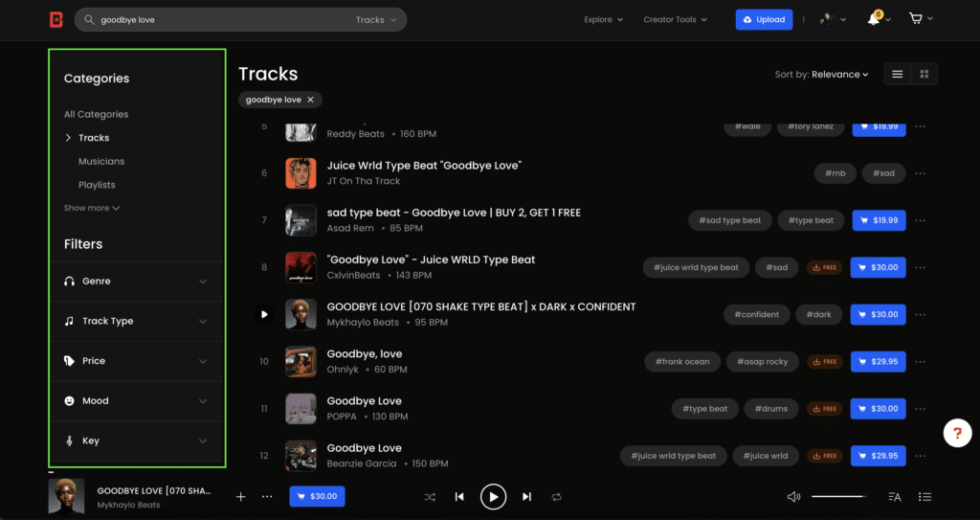Click the BeatStars logo in header
The width and height of the screenshot is (980, 520).
point(56,20)
